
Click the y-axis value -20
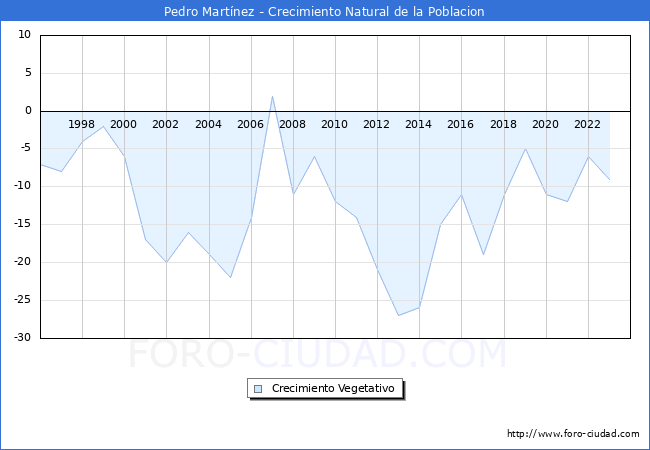pos(22,262)
